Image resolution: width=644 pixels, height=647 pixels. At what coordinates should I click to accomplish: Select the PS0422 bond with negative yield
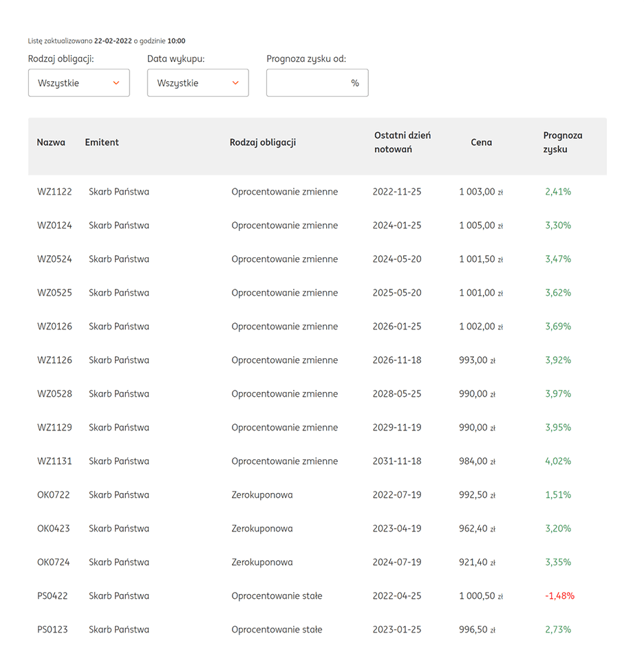[x=52, y=596]
